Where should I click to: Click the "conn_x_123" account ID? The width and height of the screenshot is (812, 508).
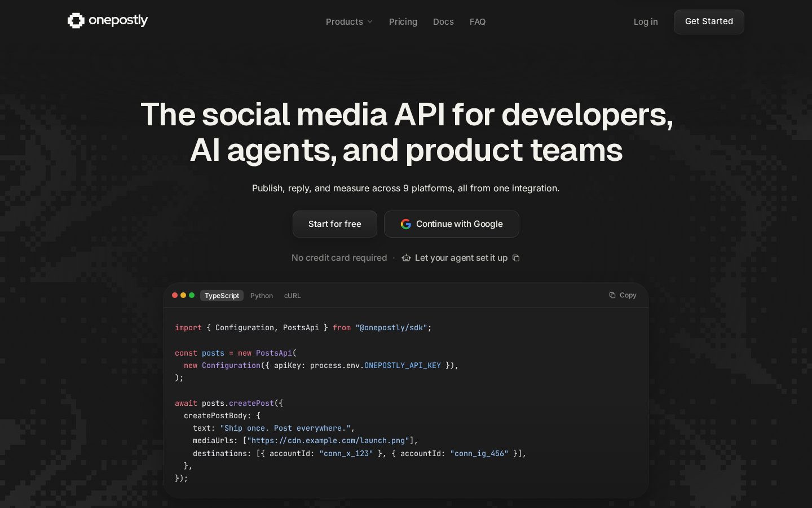pos(346,453)
